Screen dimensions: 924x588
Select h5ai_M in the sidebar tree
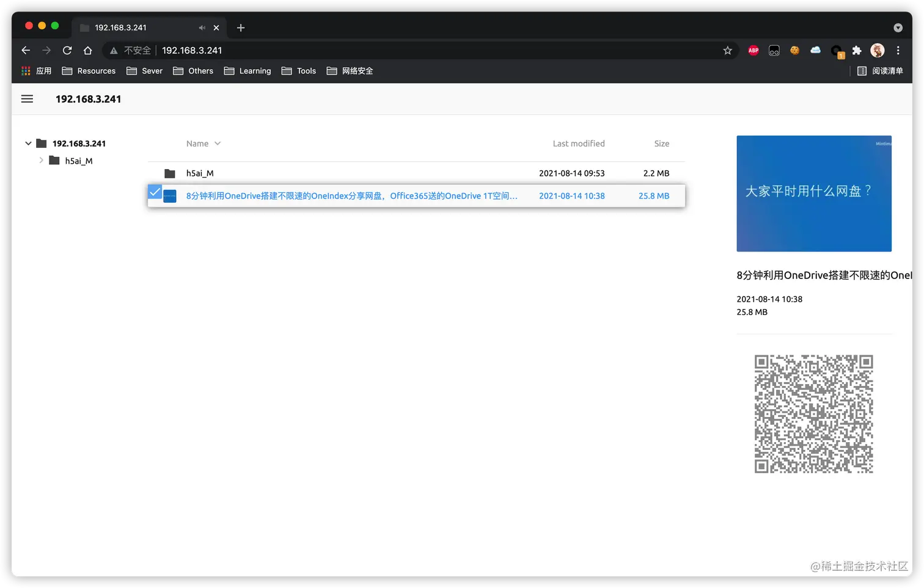(79, 161)
